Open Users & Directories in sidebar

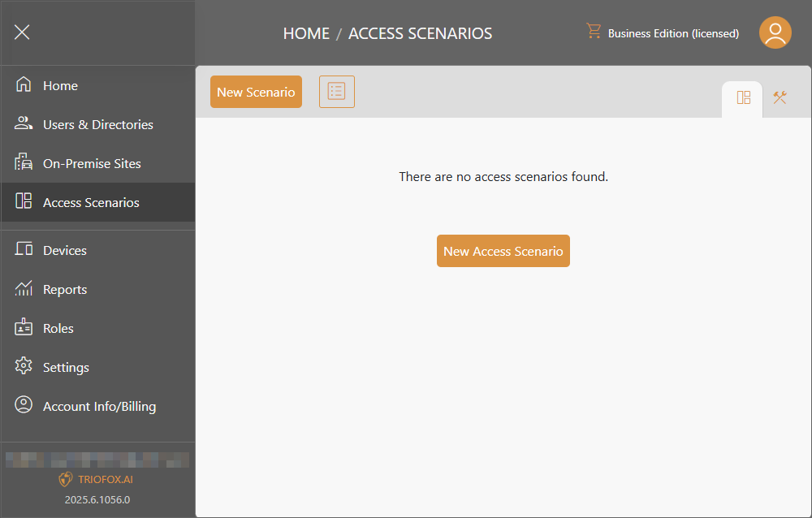pos(98,124)
